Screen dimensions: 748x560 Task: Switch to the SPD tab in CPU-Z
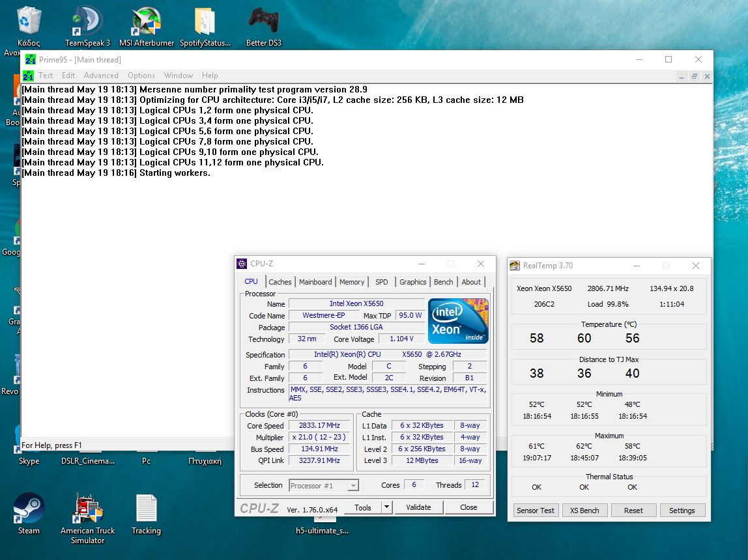click(x=382, y=282)
